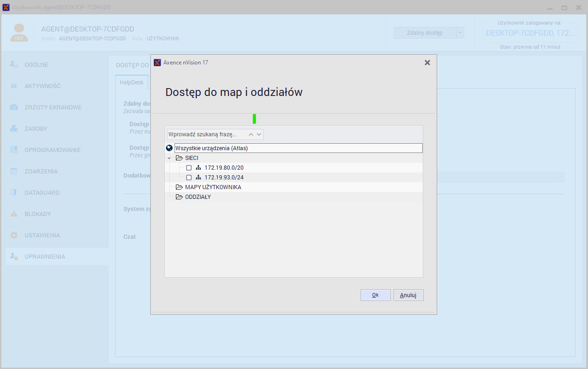Click the ODDZIAŁY folder icon

179,197
